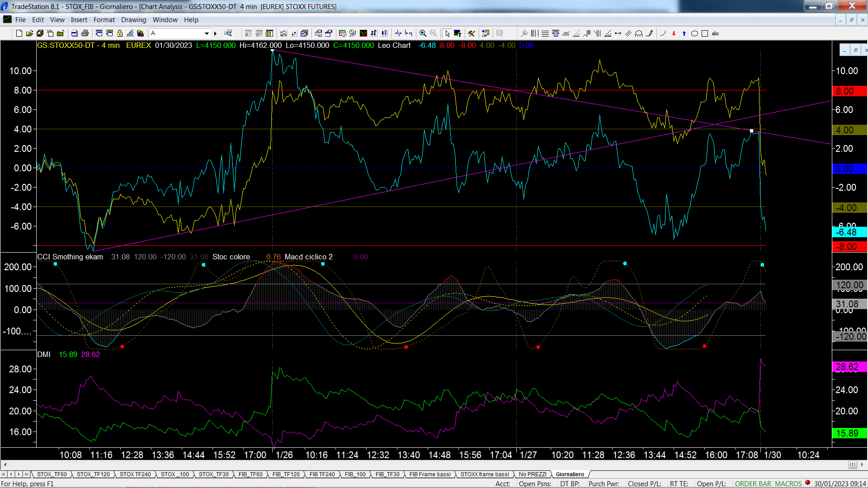Switch to the FIB_100 tab
Screen dimensions: 868x488
pos(355,474)
